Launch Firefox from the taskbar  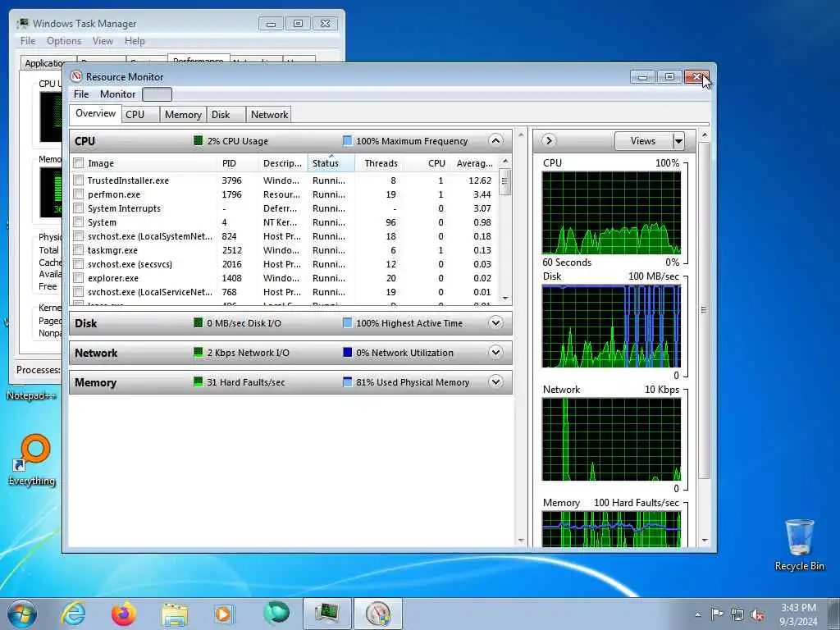pyautogui.click(x=124, y=614)
